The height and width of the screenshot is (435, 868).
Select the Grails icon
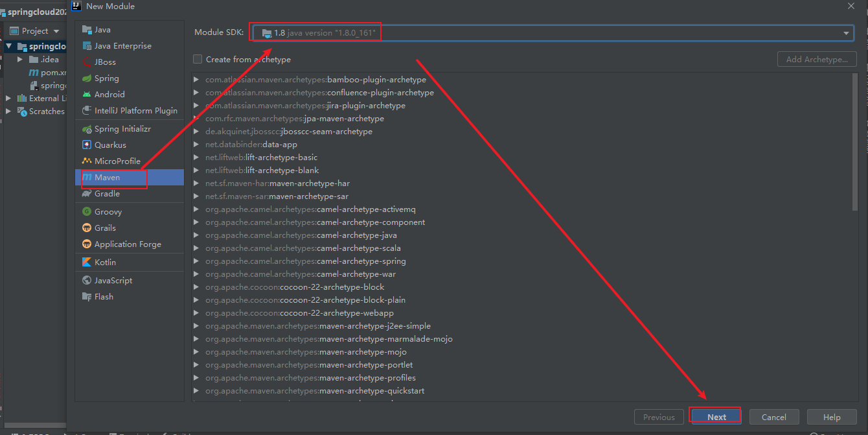(87, 228)
